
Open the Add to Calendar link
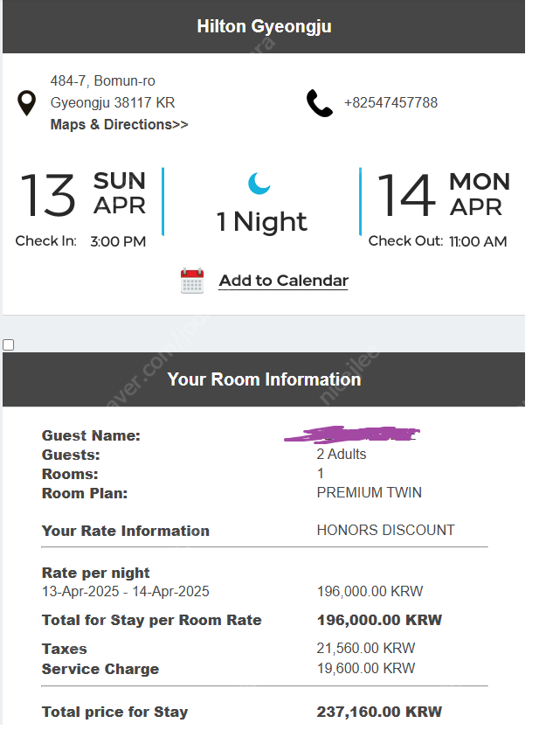(283, 281)
